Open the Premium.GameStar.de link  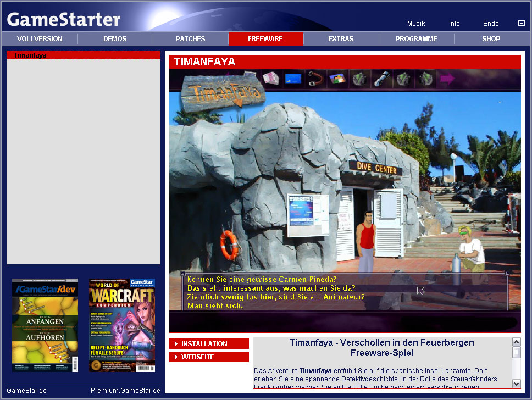[125, 391]
